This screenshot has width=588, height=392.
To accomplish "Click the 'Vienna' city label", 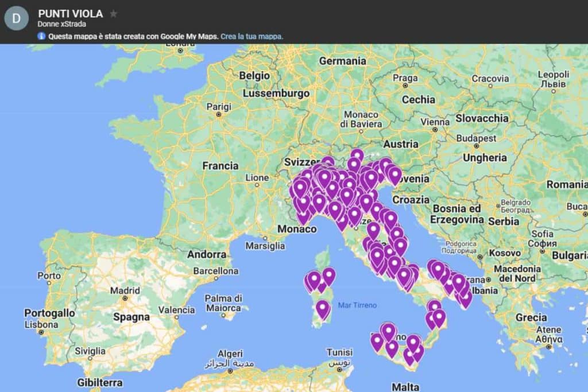I will [435, 122].
